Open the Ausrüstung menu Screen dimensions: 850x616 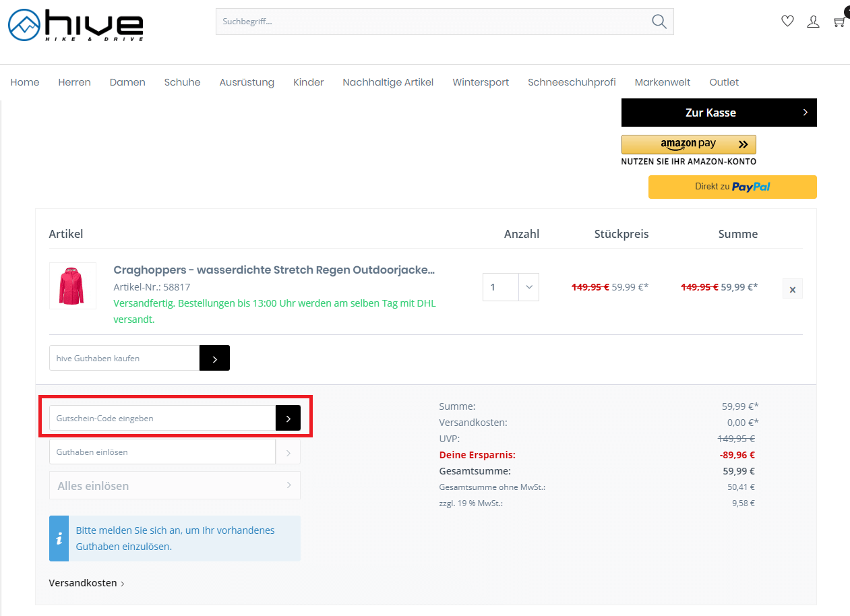pos(247,82)
